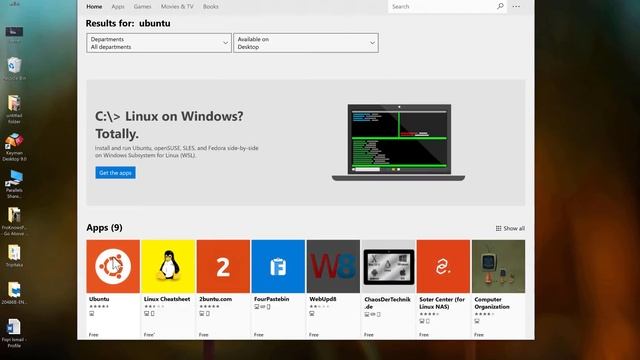Select the Keyman Desktop 9.0 desktop icon
This screenshot has width=640, height=360.
pos(14,147)
